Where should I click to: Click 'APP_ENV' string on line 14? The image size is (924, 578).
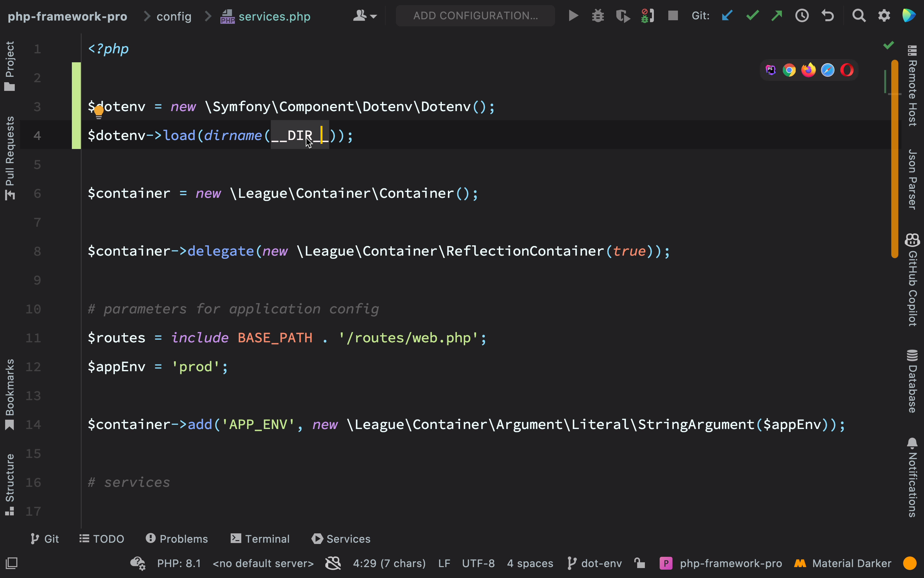[258, 424]
